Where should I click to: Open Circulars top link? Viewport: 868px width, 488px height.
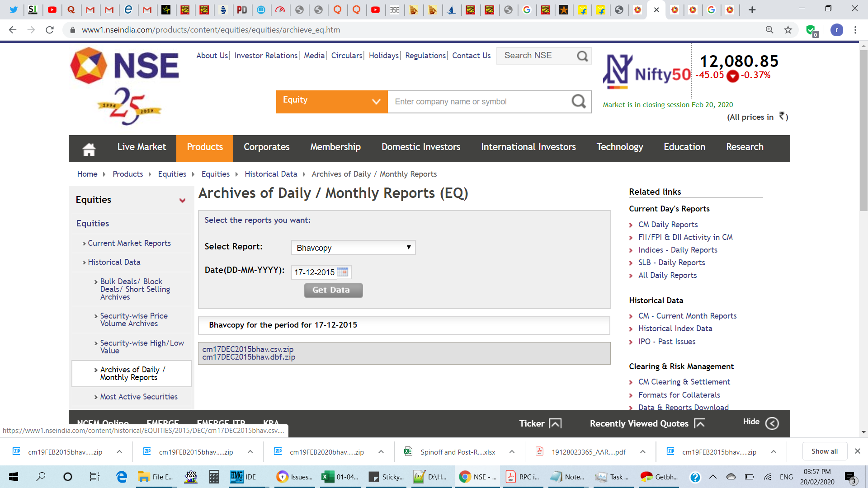coord(347,56)
